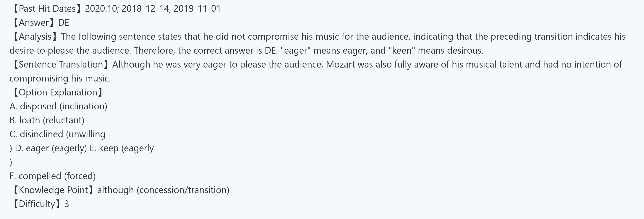This screenshot has width=644, height=219.
Task: Click the Option Explanation heading
Action: point(58,93)
